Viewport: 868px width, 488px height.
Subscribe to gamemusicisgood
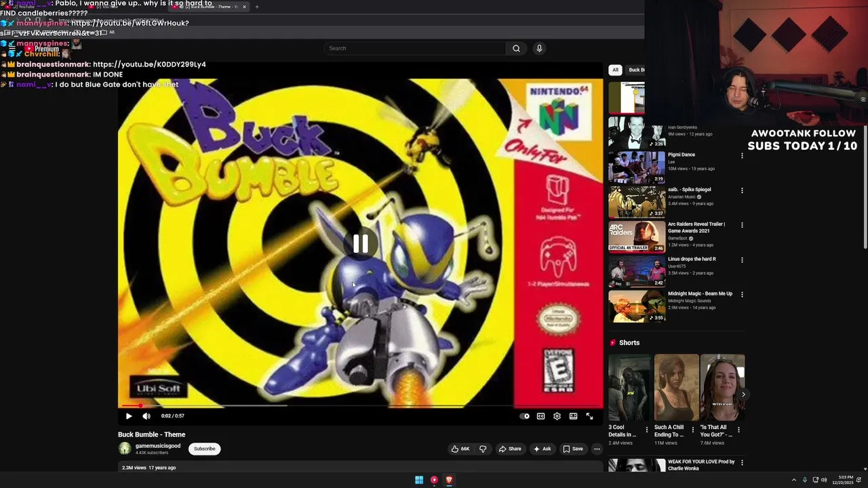(x=204, y=449)
